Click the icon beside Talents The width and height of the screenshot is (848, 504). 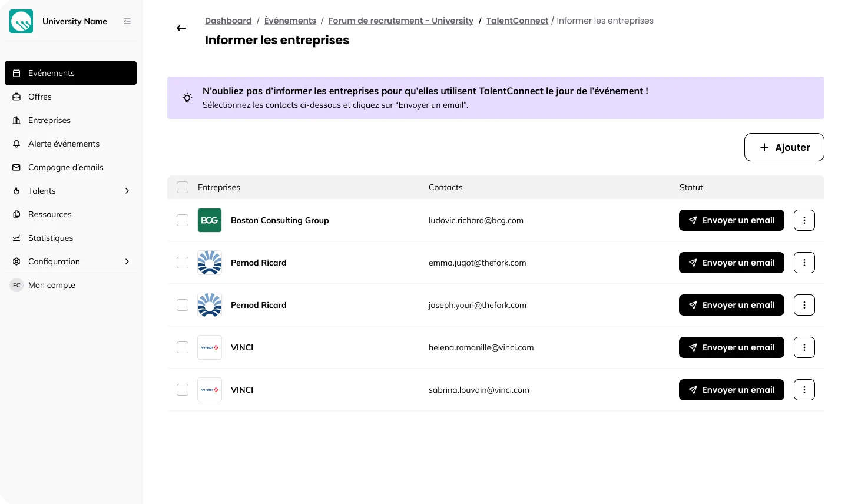pyautogui.click(x=16, y=191)
